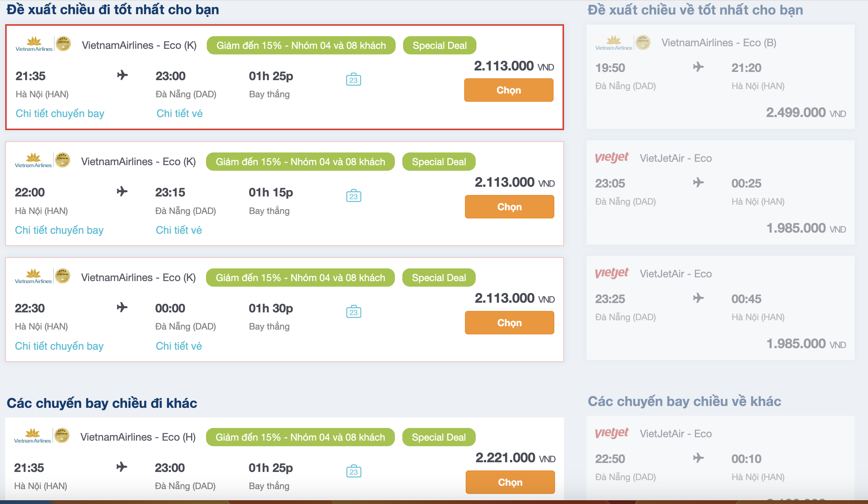Click Vietjet logo on 23:25 return flight
The width and height of the screenshot is (868, 504).
tap(611, 273)
